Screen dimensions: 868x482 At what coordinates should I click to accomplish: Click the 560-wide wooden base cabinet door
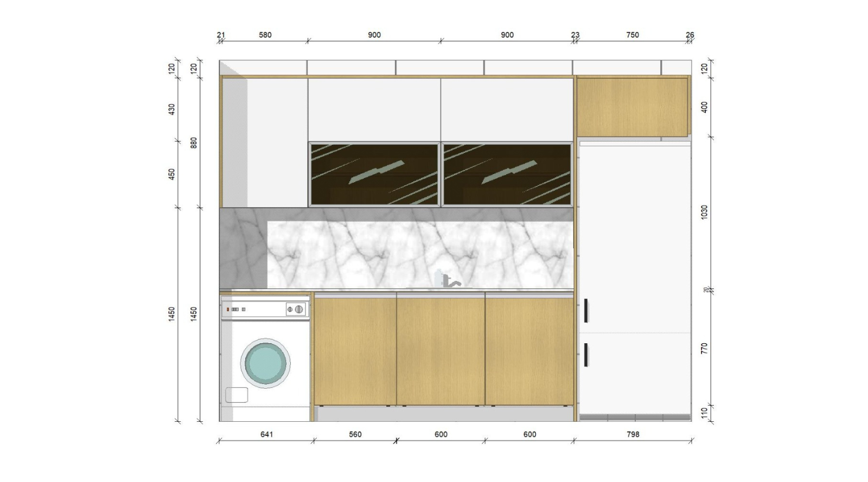point(355,351)
